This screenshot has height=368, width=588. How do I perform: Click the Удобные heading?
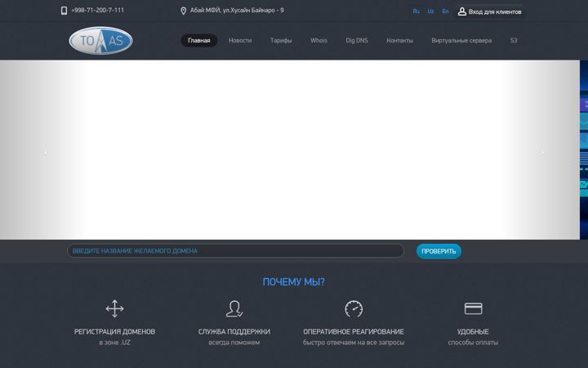point(473,331)
